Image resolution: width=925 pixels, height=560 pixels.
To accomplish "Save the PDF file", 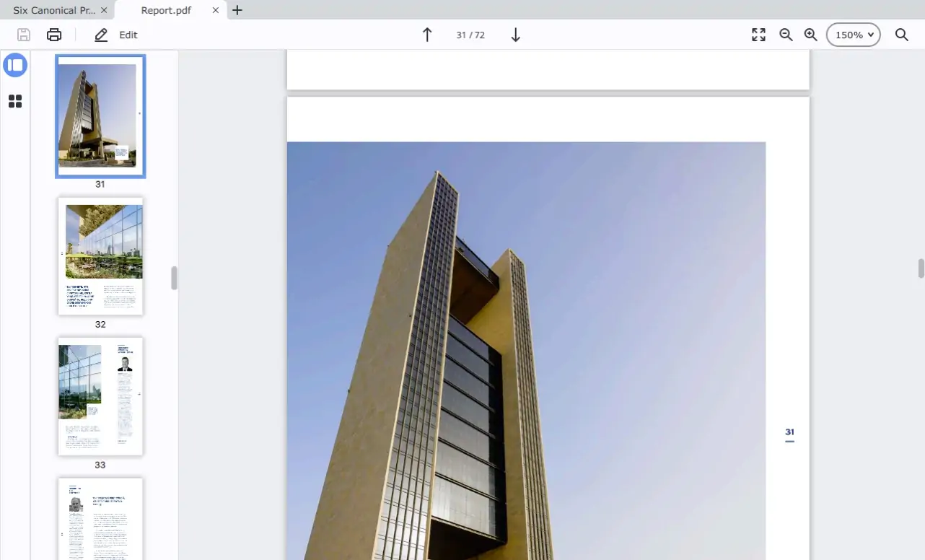I will 22,34.
